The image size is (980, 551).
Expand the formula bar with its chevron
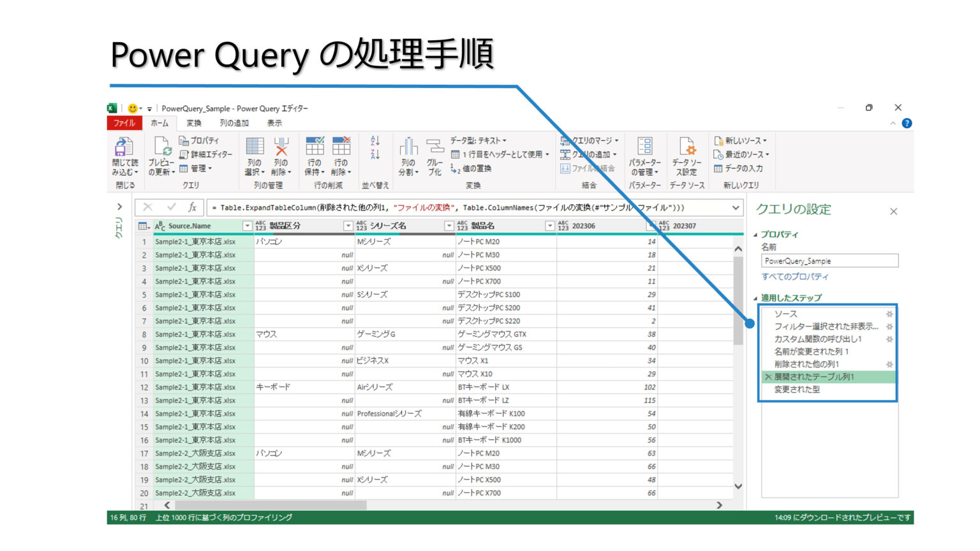point(736,207)
